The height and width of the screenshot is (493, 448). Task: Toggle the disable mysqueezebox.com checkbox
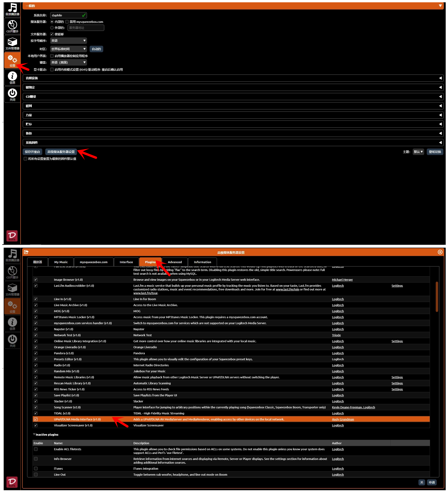(67, 22)
